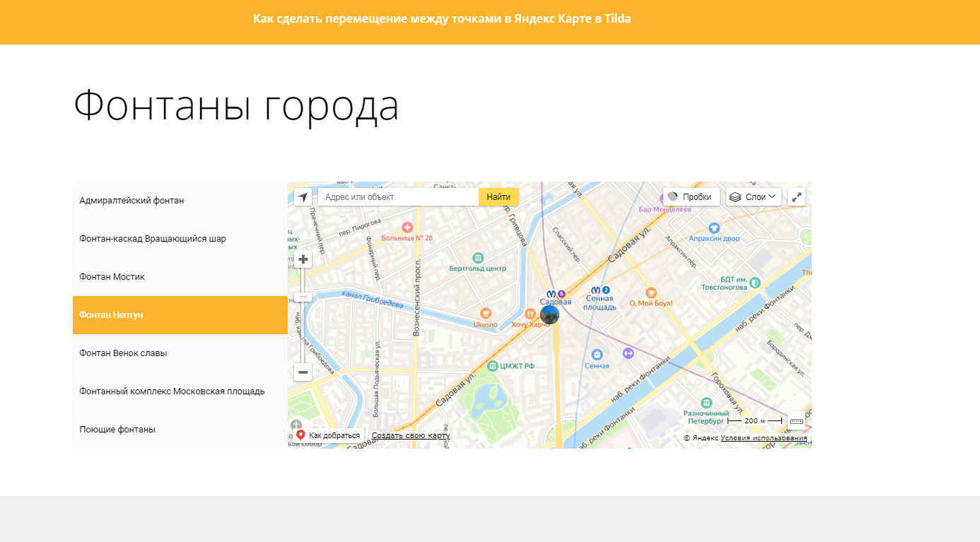The width and height of the screenshot is (980, 542).
Task: Click the БДТ им. Товстоногова theater icon
Action: pyautogui.click(x=755, y=283)
